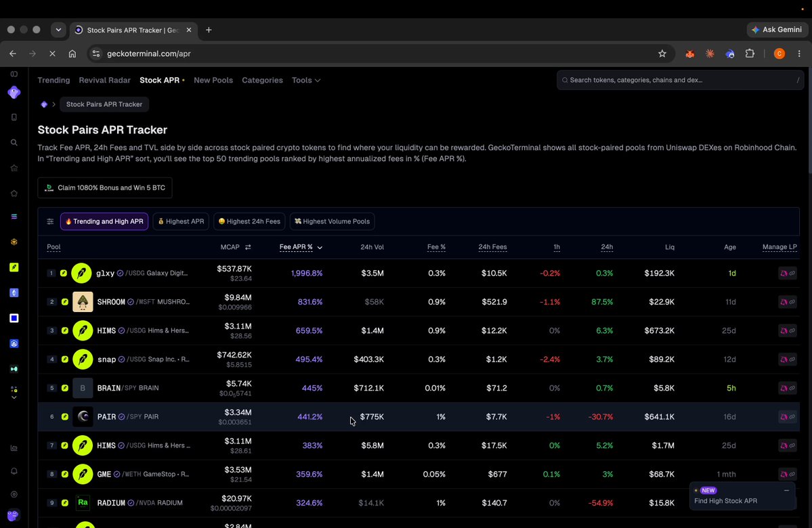Open Chrome's three-dot menu
812x528 pixels.
[799, 54]
